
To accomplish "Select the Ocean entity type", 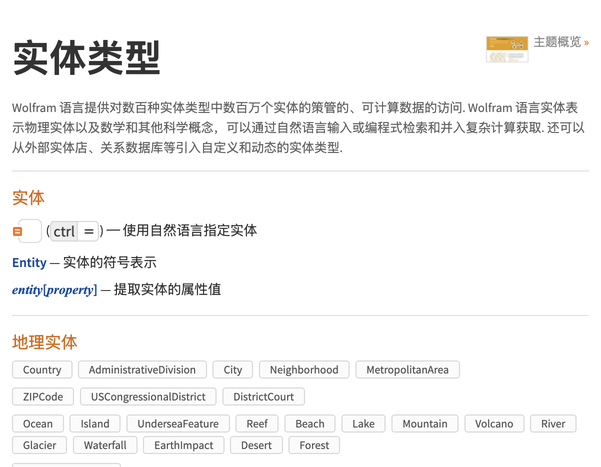I will pyautogui.click(x=38, y=424).
